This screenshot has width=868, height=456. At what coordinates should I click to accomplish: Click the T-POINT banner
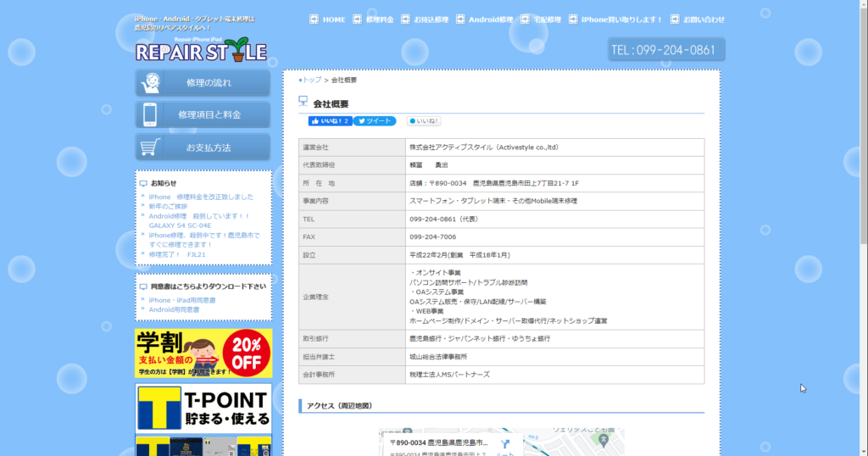pos(203,409)
